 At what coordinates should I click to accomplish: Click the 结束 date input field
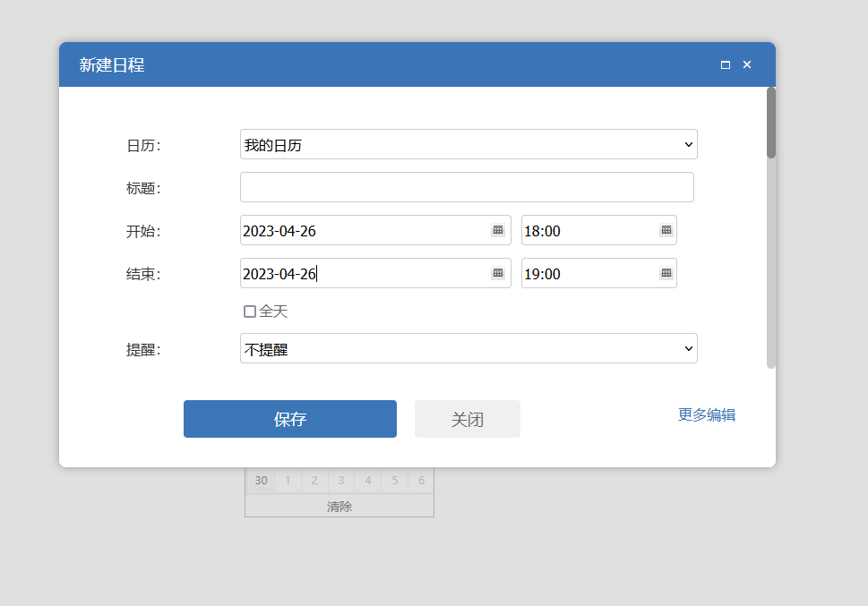(x=363, y=273)
